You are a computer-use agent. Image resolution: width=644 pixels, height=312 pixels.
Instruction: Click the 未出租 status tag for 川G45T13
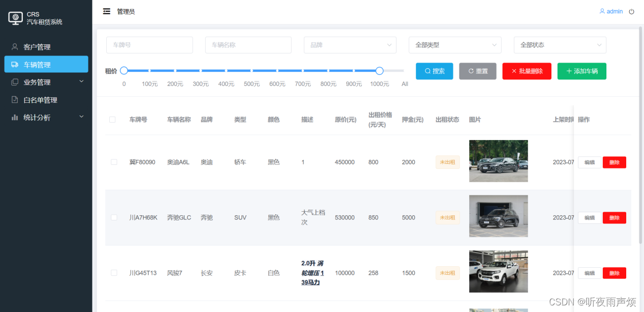(447, 273)
